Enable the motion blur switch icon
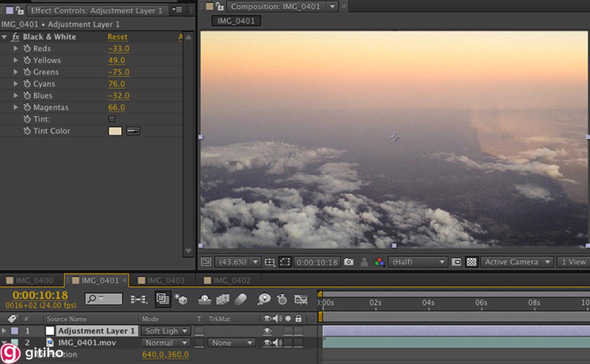This screenshot has width=590, height=364. coord(241,299)
